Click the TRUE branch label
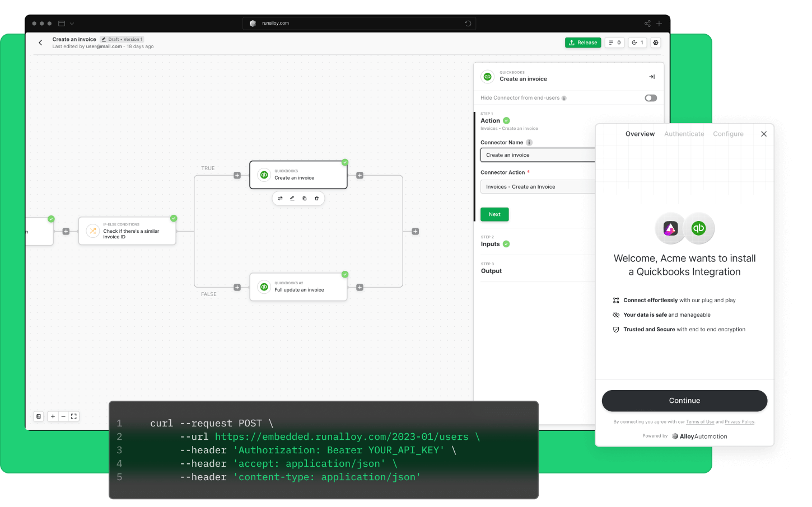 [208, 168]
